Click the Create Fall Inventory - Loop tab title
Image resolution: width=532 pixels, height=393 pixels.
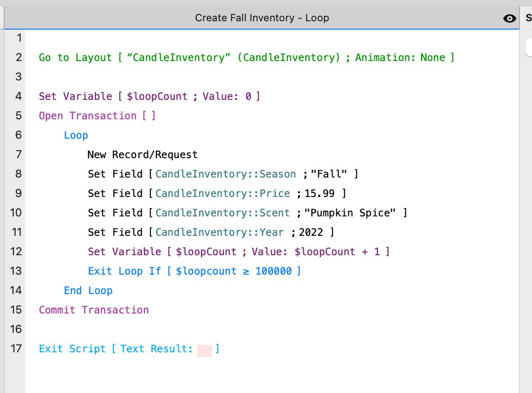tap(262, 18)
